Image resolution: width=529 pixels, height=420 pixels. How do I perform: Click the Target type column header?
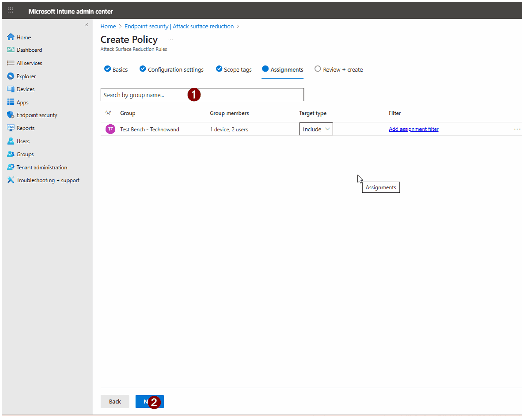tap(313, 113)
